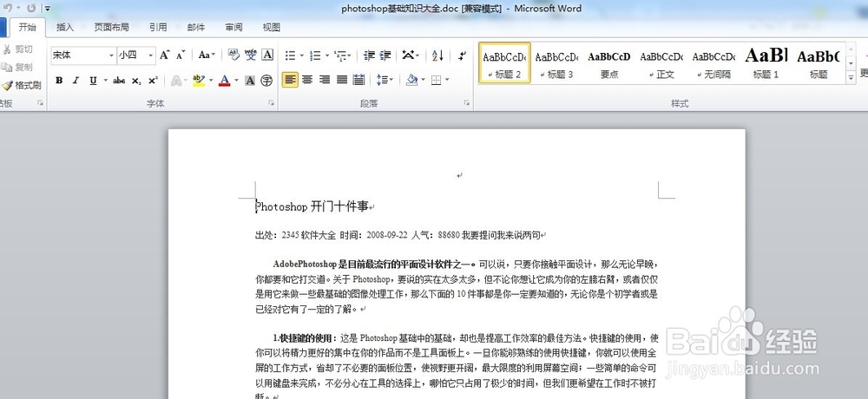Apply the 标题 2 style
The height and width of the screenshot is (399, 868).
tap(504, 63)
